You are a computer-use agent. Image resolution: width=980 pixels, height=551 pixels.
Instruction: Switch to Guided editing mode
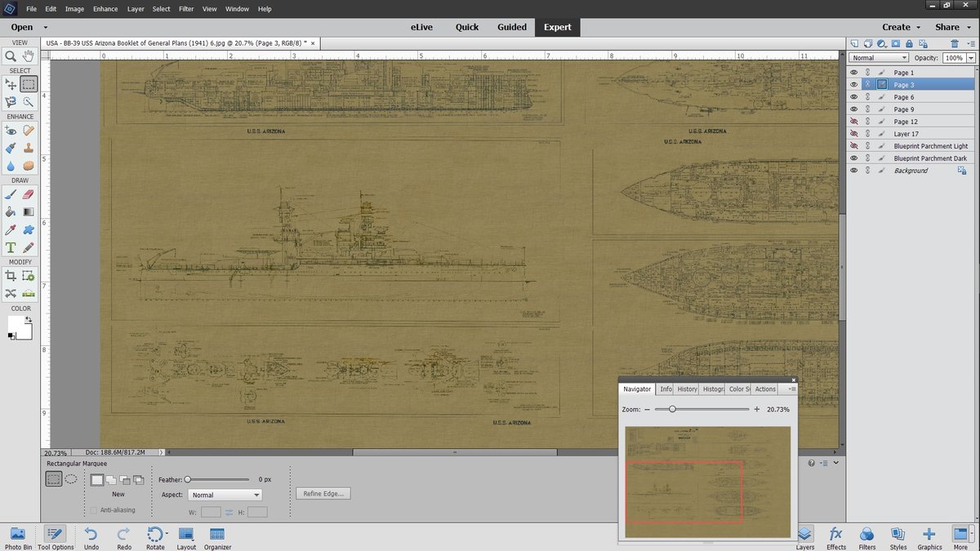click(x=512, y=26)
